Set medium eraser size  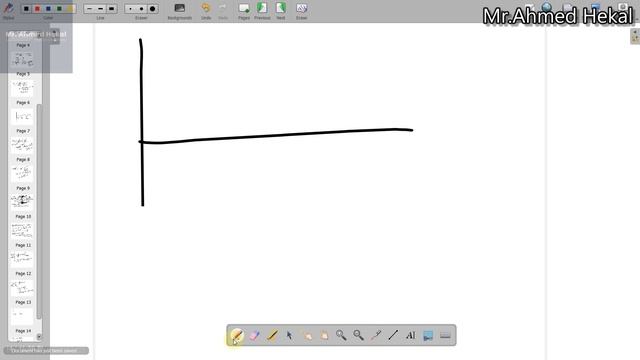click(141, 9)
